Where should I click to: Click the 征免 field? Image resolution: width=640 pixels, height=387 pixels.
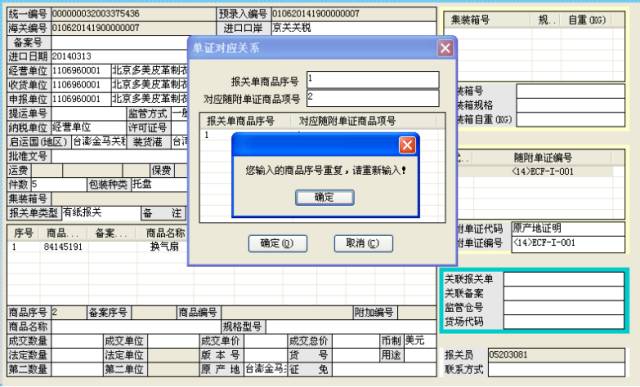(x=384, y=369)
